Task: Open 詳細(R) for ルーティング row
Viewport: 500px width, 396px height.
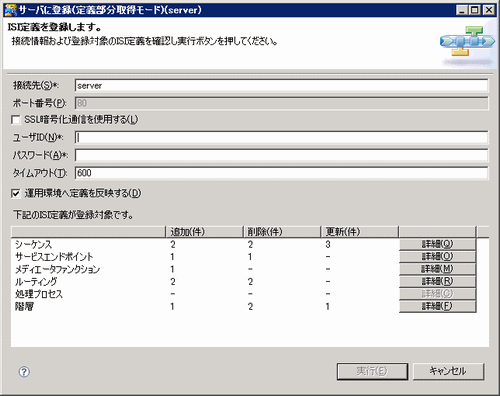Action: click(x=437, y=281)
